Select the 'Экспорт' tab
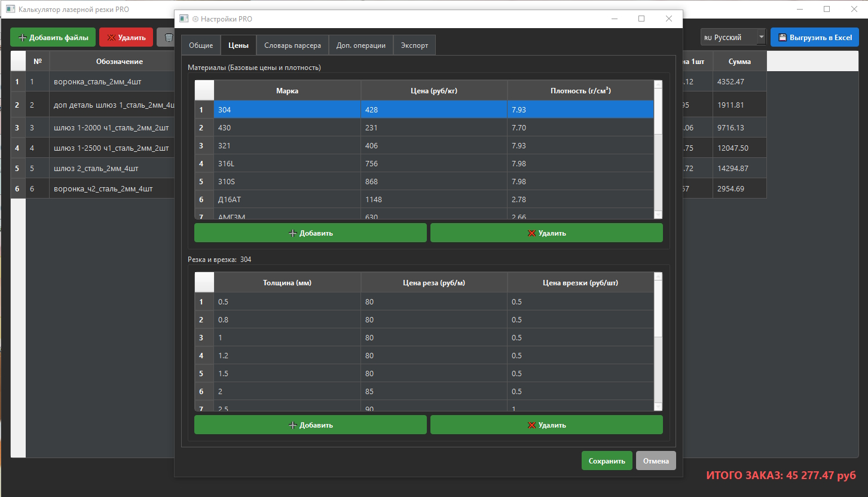 414,45
